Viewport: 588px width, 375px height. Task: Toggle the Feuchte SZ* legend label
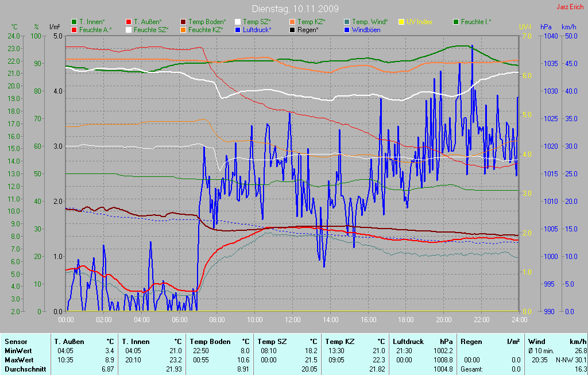tap(151, 29)
